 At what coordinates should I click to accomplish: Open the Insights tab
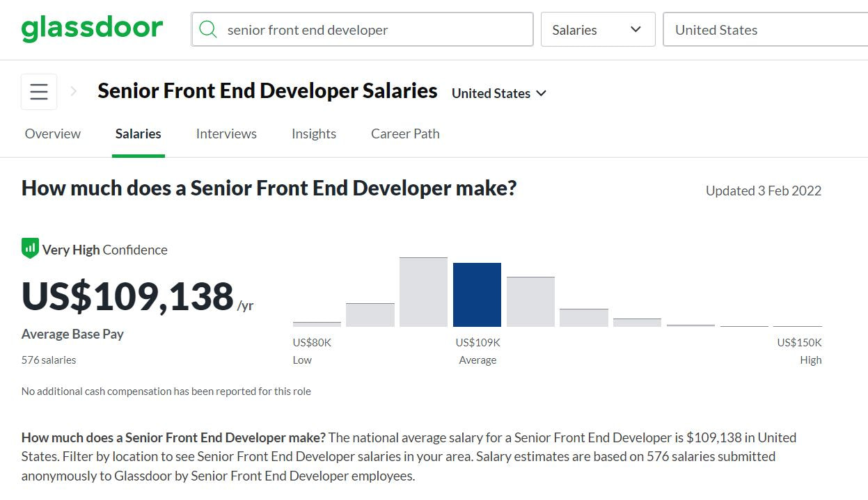tap(313, 134)
